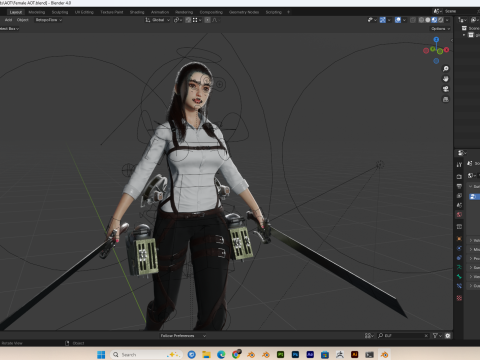
Task: Open the View Layer properties tab
Action: tap(459, 196)
